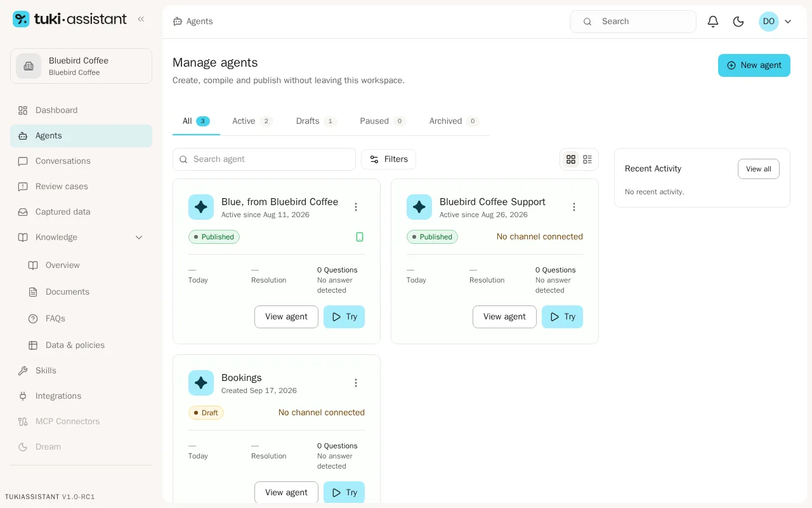This screenshot has height=508, width=812.
Task: Open Review cases in the sidebar
Action: tap(81, 187)
